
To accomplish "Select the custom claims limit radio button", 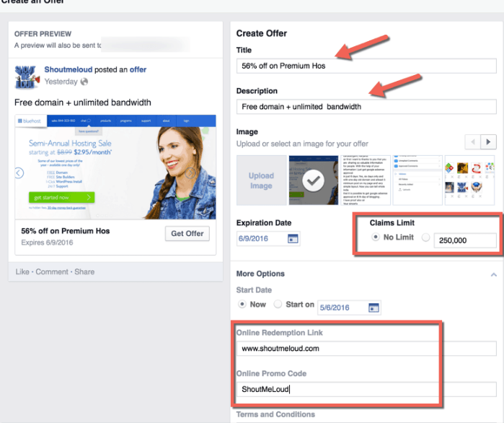I will coord(425,237).
